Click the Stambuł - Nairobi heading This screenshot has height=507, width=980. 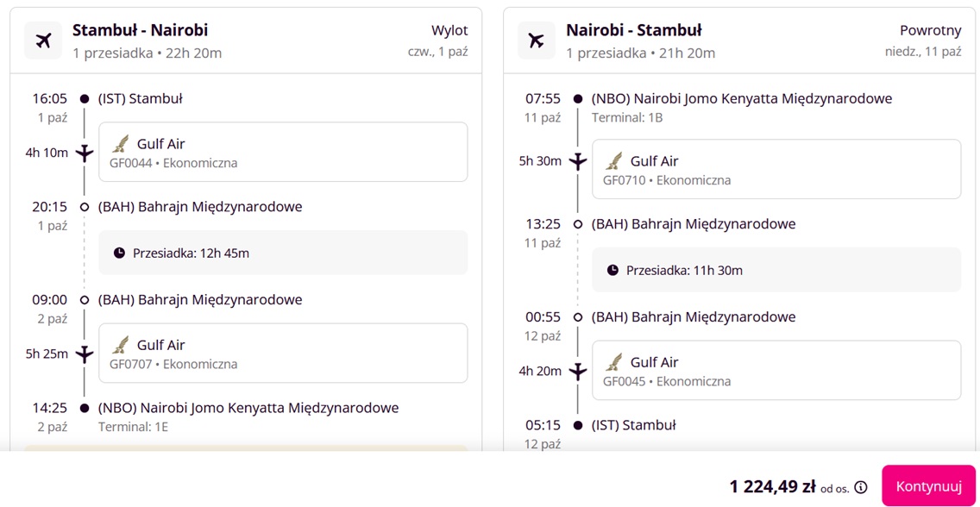pyautogui.click(x=140, y=30)
